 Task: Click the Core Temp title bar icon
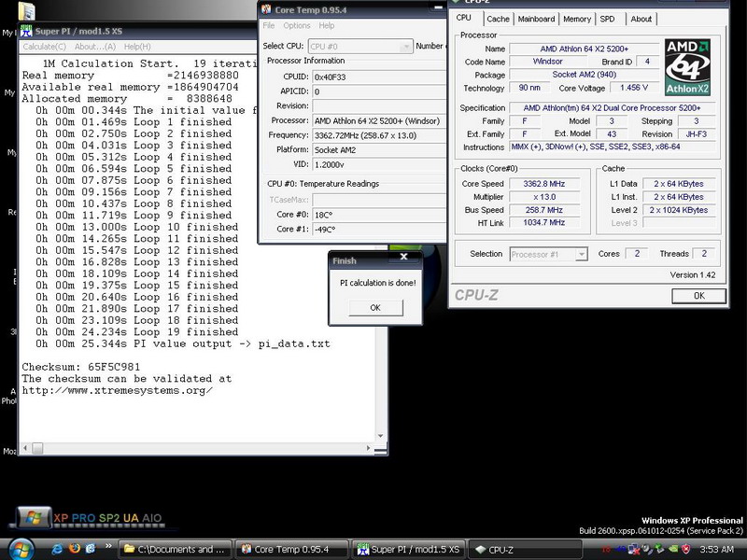click(266, 9)
